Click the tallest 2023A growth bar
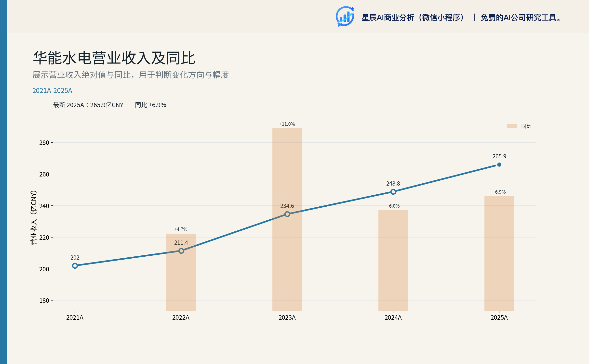589x364 pixels. (287, 219)
